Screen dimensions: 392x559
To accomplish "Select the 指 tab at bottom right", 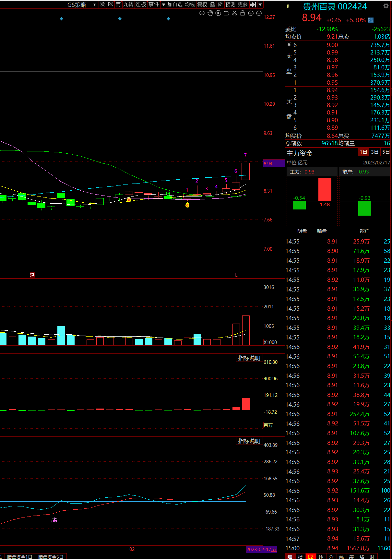I will (300, 556).
